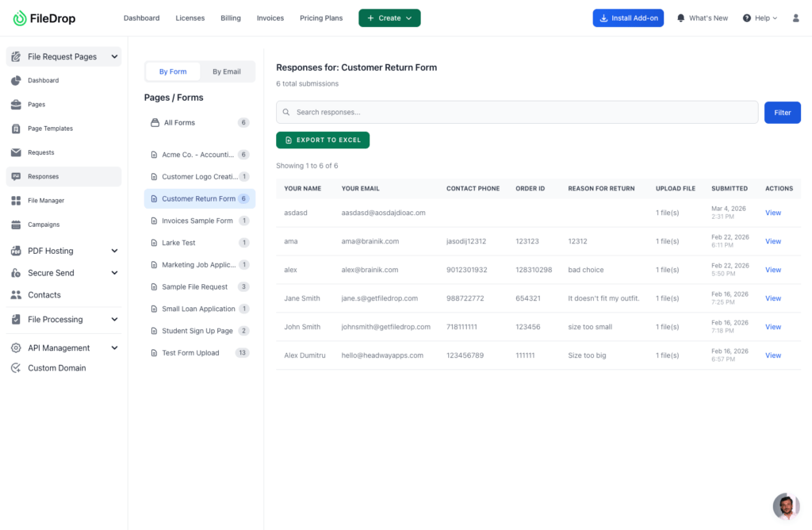Open Billing from the top menu
This screenshot has height=530, width=812.
pos(230,17)
